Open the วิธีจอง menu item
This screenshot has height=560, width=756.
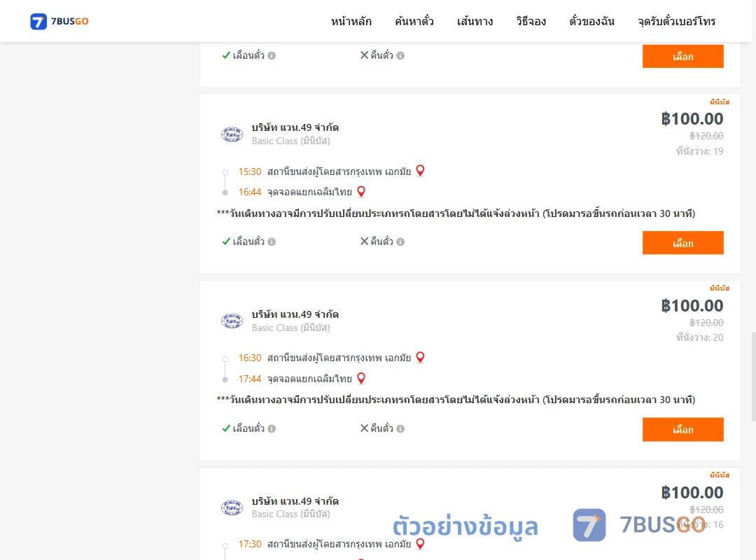[x=531, y=21]
